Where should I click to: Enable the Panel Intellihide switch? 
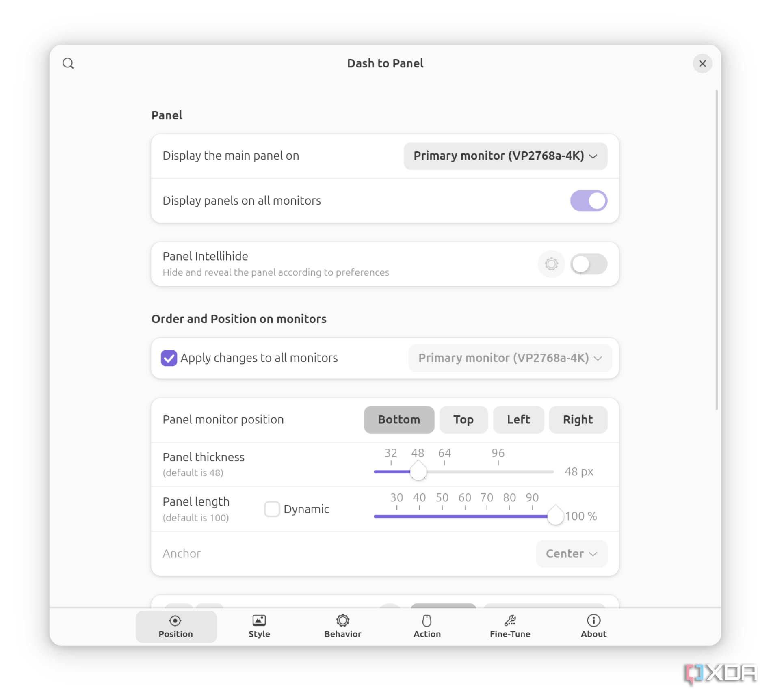tap(588, 264)
